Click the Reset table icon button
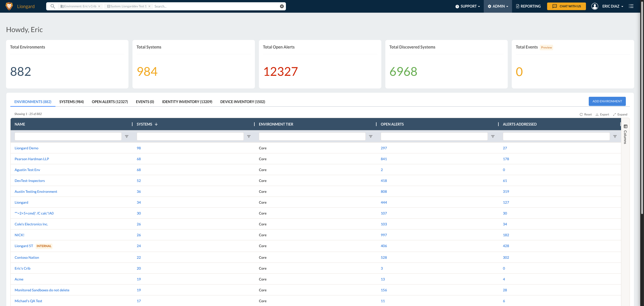The image size is (644, 306). 585,114
